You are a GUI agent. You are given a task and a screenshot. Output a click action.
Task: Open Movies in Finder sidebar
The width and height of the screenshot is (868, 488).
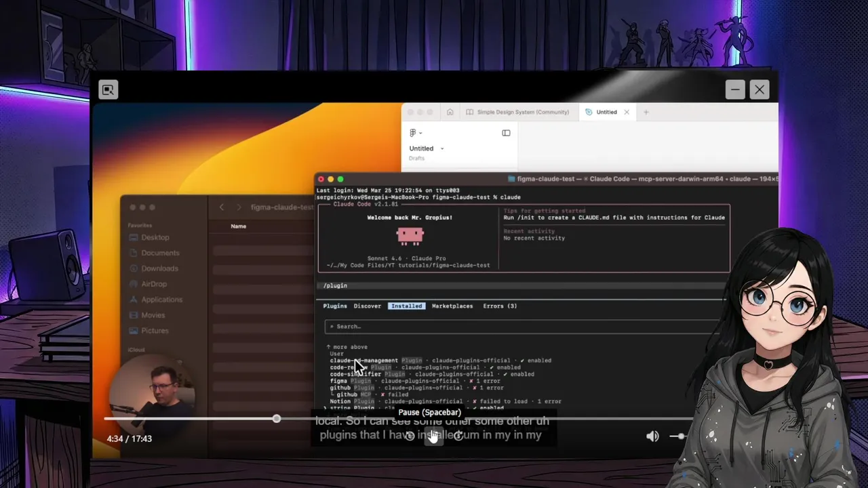147,315
